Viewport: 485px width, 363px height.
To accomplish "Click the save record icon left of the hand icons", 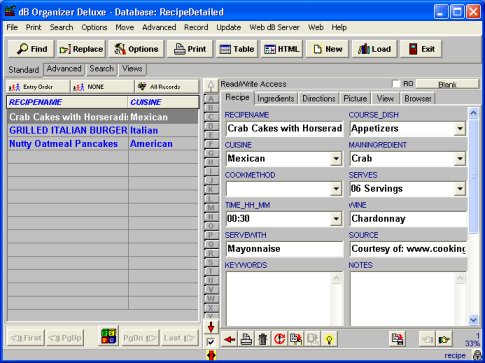I will pos(397,339).
